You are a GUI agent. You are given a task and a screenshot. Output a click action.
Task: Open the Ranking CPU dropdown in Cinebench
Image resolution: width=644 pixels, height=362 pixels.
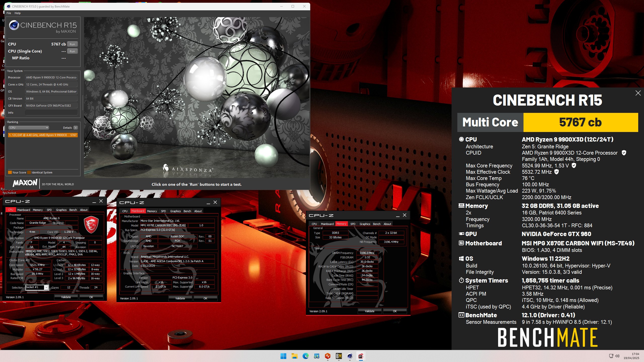(29, 128)
